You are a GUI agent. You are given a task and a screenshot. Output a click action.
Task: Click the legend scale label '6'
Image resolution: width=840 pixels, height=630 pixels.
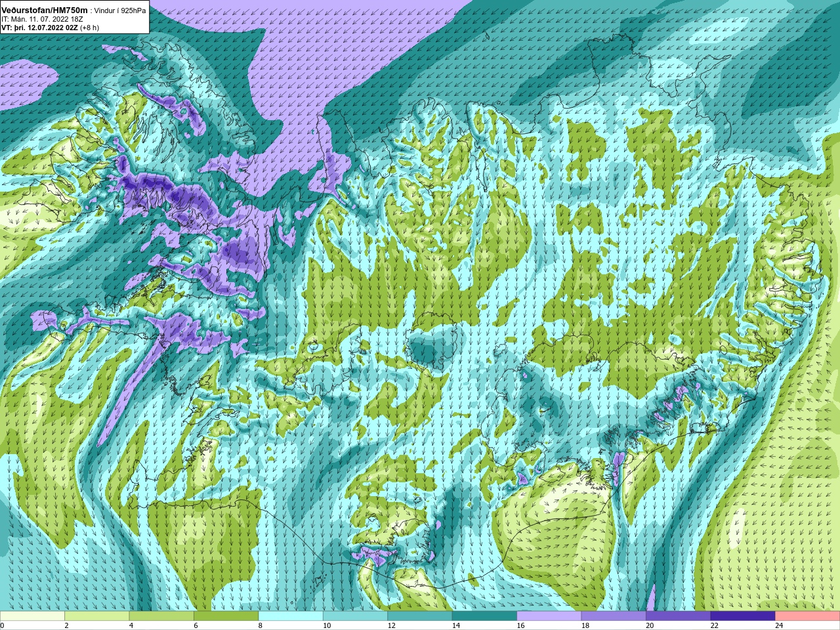pyautogui.click(x=196, y=625)
